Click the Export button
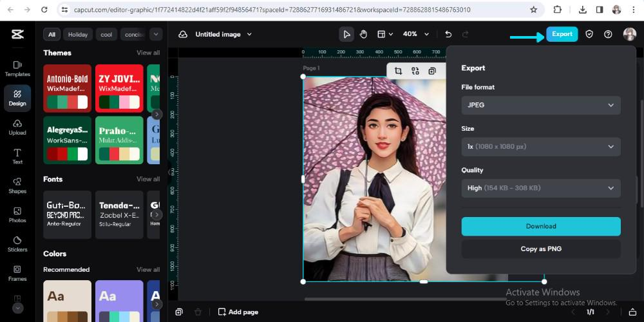This screenshot has width=644, height=322. click(x=562, y=34)
